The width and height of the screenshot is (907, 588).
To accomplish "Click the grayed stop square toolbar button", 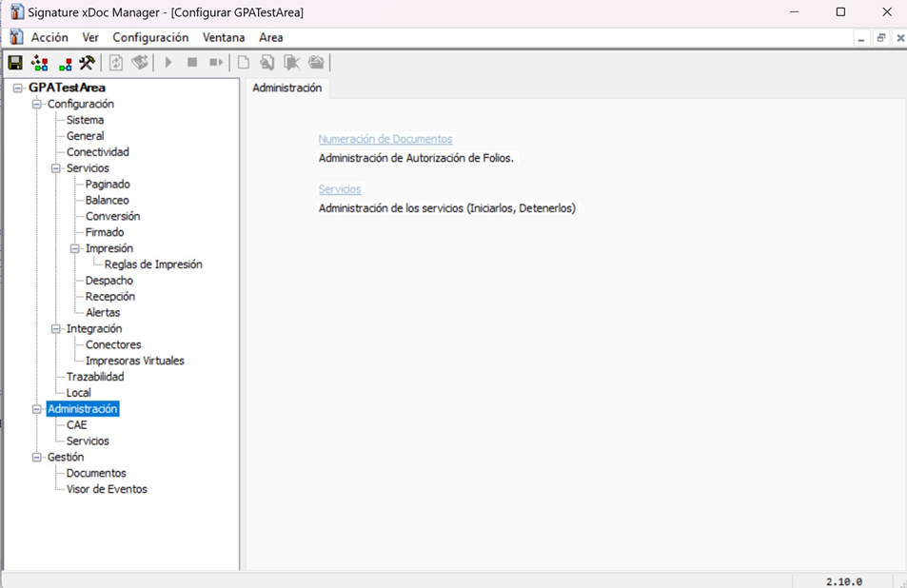I will tap(192, 62).
